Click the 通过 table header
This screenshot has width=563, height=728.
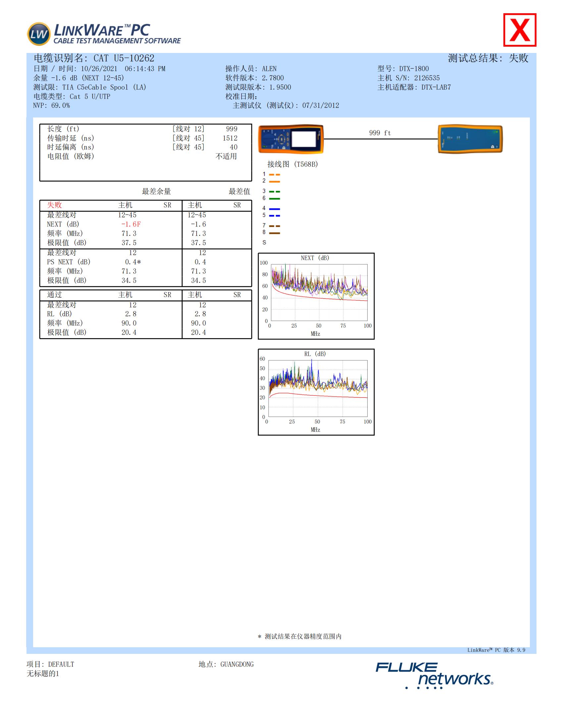[x=54, y=295]
